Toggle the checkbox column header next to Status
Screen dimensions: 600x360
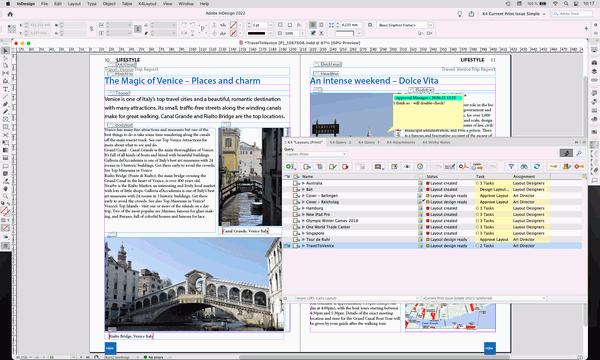coord(421,176)
